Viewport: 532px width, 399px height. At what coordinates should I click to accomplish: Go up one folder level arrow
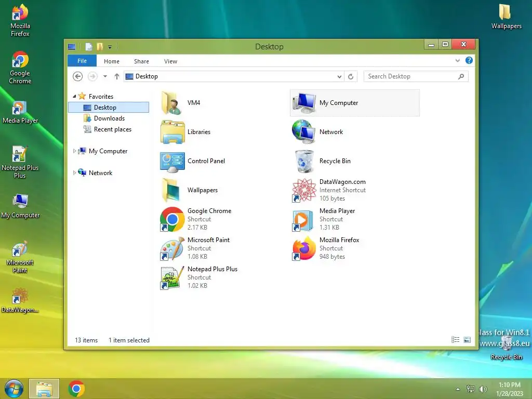pyautogui.click(x=117, y=76)
